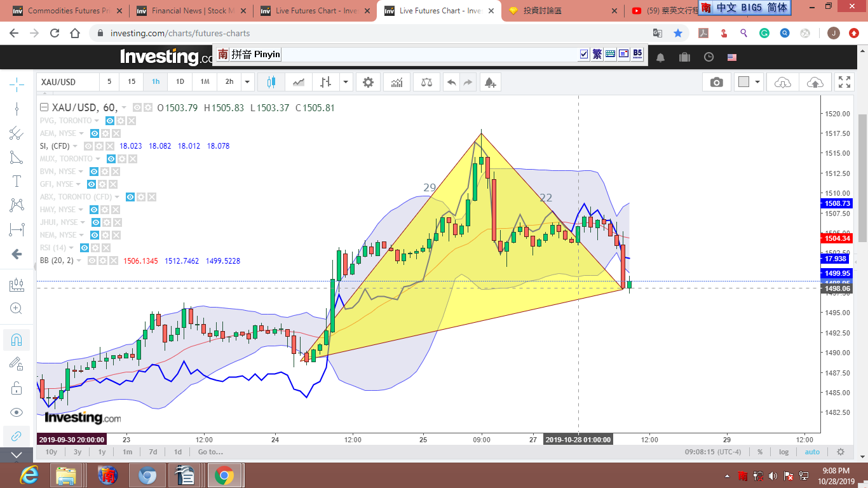
Task: Switch to Financial News browser tab
Action: pos(189,11)
